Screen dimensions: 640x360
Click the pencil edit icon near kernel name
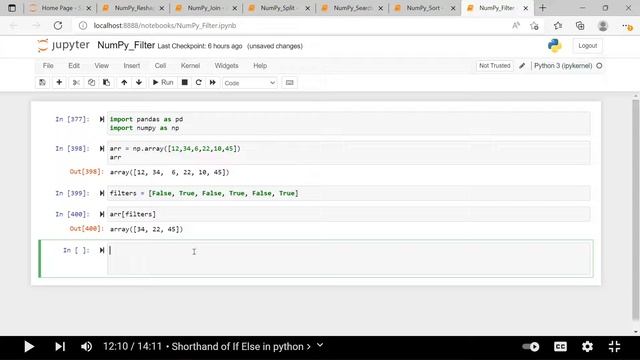[522, 66]
